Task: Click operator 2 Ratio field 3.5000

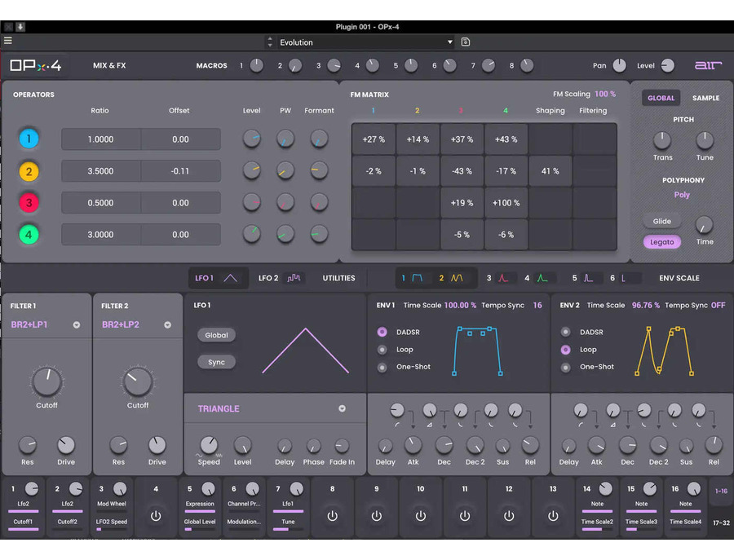Action: pyautogui.click(x=100, y=171)
